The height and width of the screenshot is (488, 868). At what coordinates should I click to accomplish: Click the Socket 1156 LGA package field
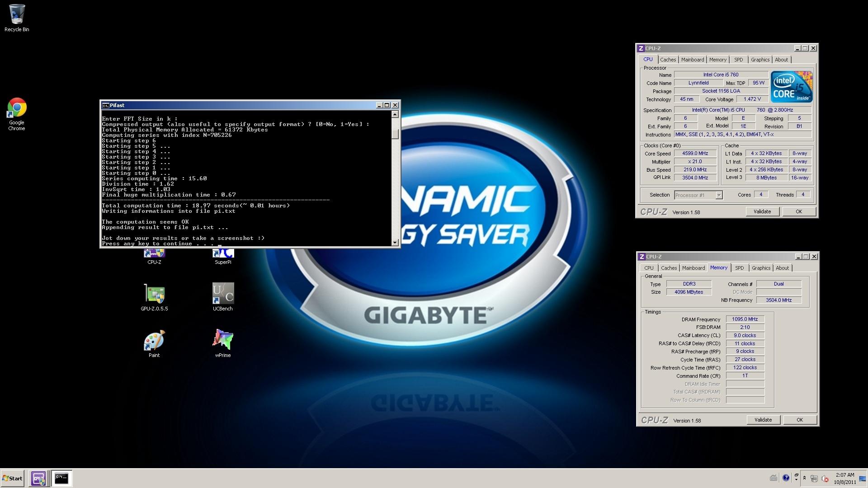point(721,91)
